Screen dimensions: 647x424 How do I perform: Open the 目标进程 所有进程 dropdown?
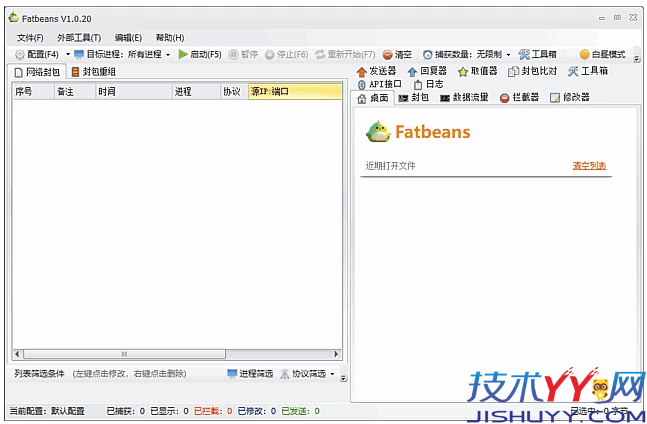tap(123, 54)
